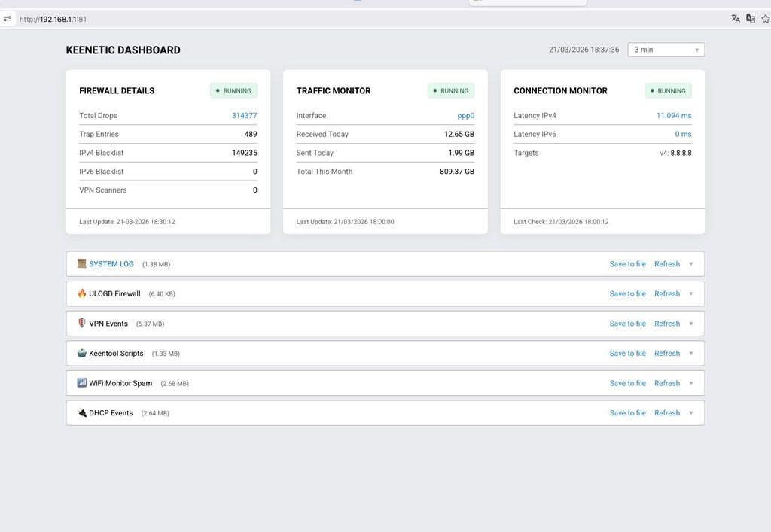Click the VPN Events shield icon
The height and width of the screenshot is (532, 771).
click(82, 324)
